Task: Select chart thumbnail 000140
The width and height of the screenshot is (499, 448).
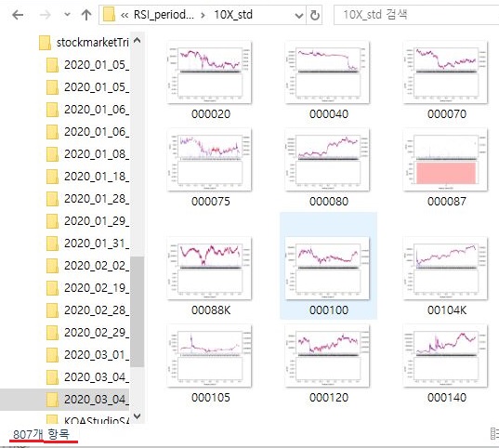Action: [445, 356]
